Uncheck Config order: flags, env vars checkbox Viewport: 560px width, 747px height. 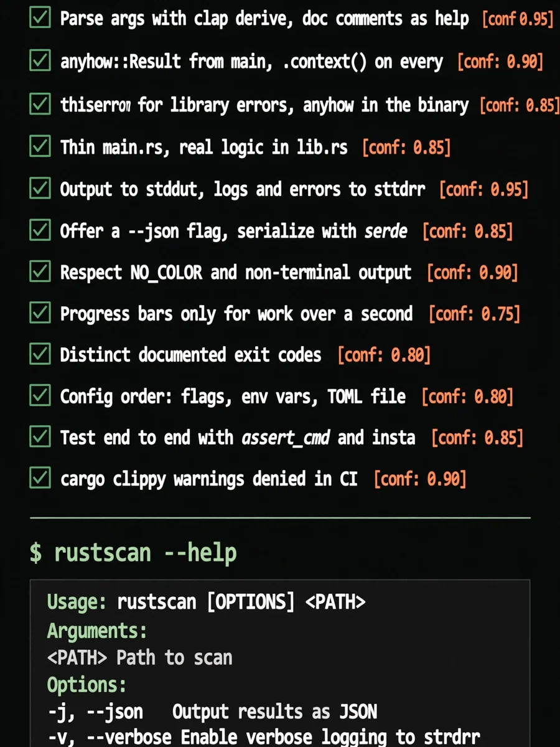[40, 395]
